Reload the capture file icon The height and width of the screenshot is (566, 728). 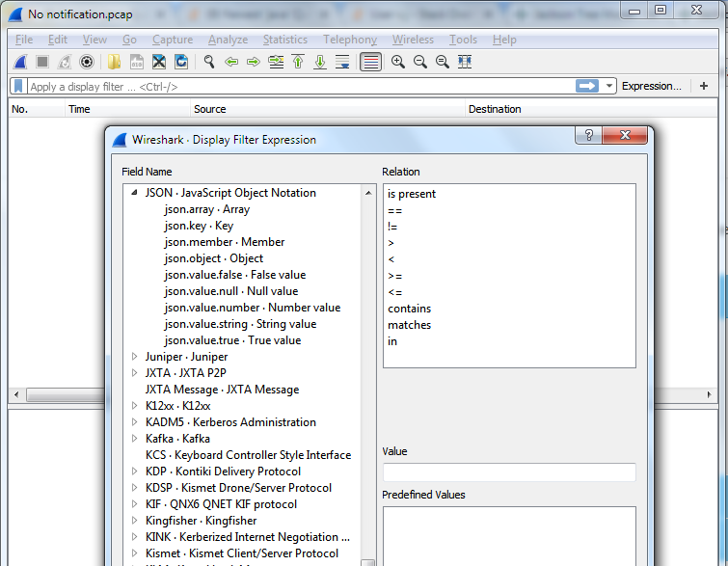click(181, 62)
